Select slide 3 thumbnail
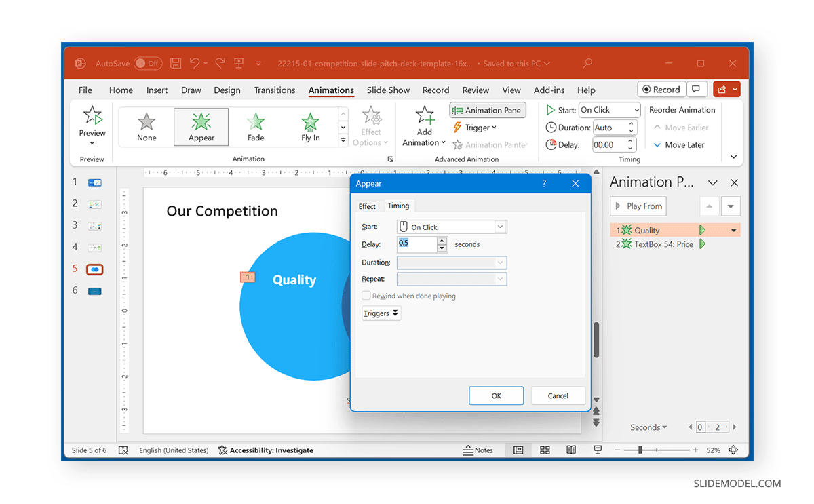This screenshot has height=504, width=814. pyautogui.click(x=94, y=226)
